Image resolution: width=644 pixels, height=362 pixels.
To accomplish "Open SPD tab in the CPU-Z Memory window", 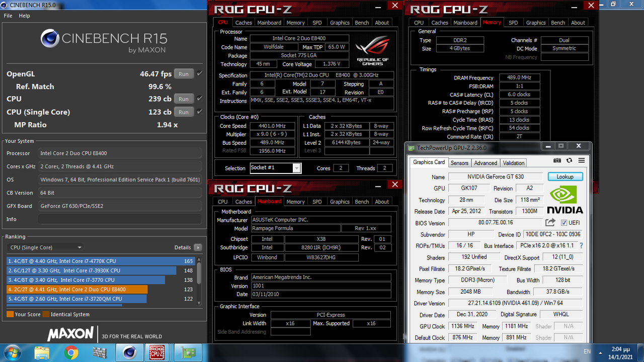I will [x=513, y=23].
